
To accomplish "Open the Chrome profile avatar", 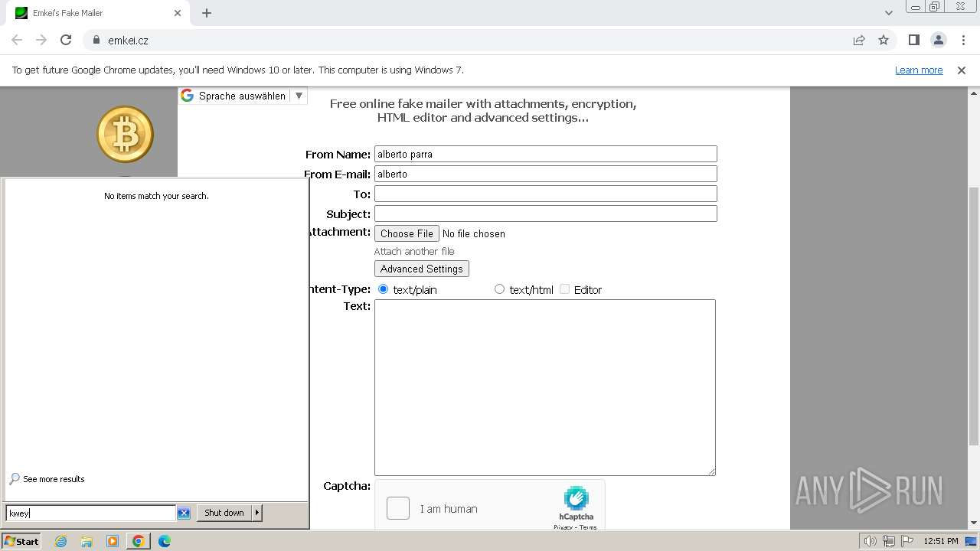I will (x=939, y=40).
